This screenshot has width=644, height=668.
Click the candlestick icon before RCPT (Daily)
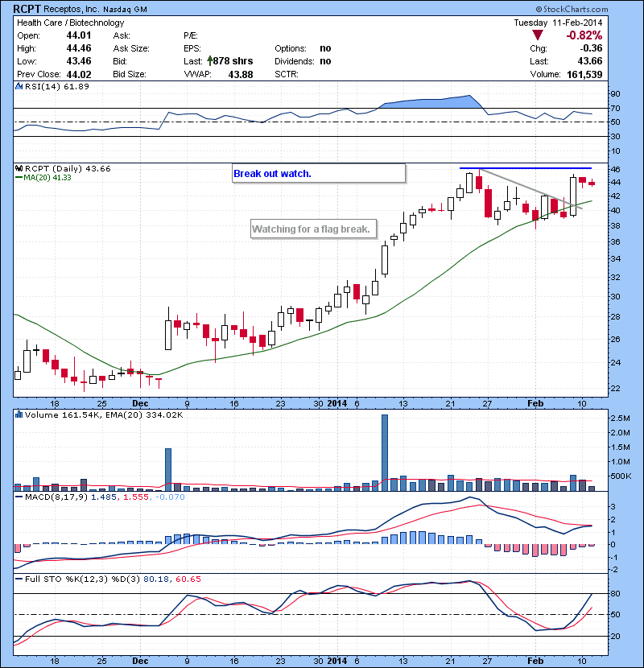[x=19, y=168]
